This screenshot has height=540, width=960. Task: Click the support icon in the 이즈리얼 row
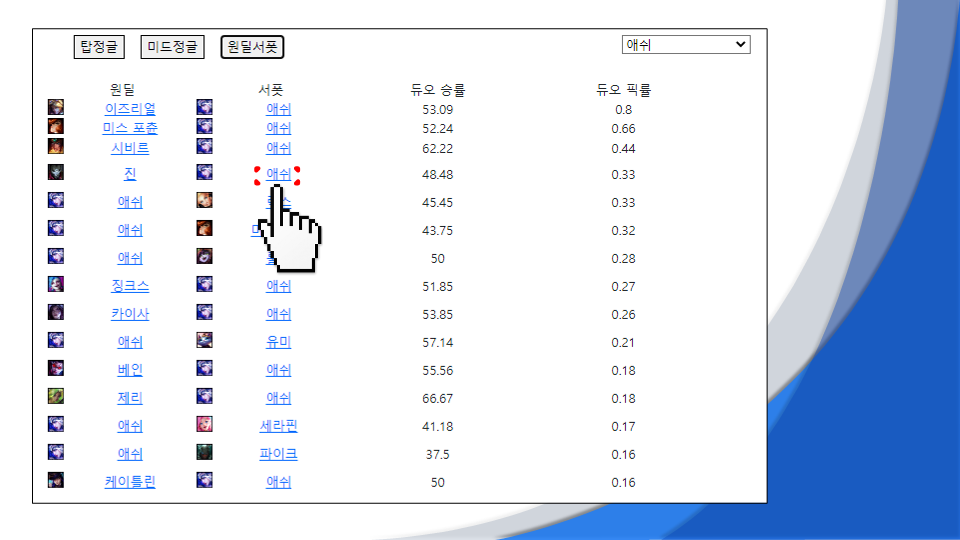pyautogui.click(x=204, y=107)
